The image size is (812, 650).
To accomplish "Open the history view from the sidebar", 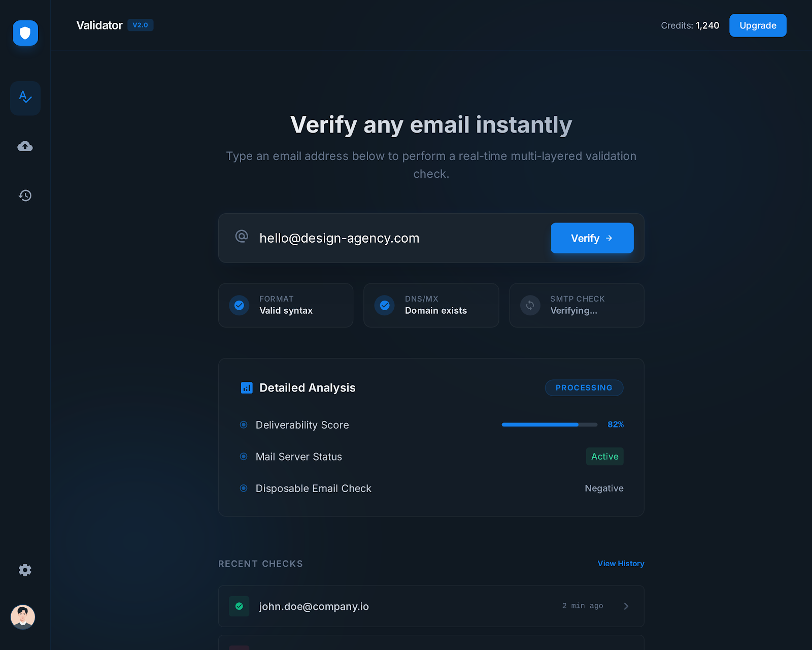I will [x=25, y=196].
